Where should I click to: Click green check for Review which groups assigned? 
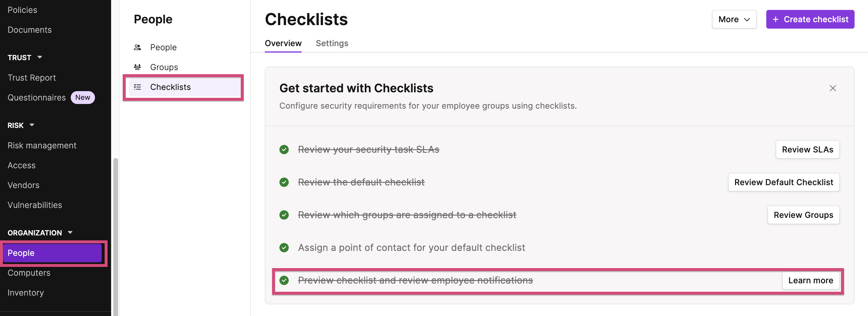tap(284, 215)
